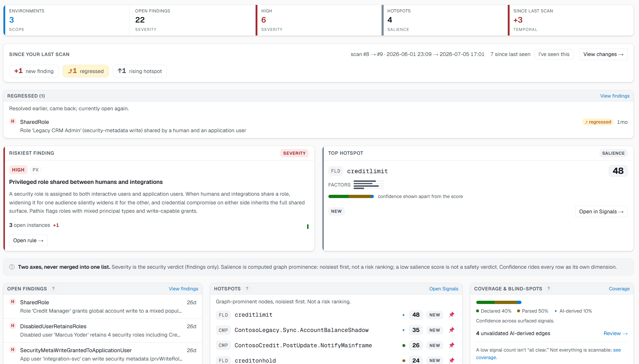Screen dimensions: 639x364
Task: Click CMP tag of AccountBalanceShadow row
Action: [223, 330]
